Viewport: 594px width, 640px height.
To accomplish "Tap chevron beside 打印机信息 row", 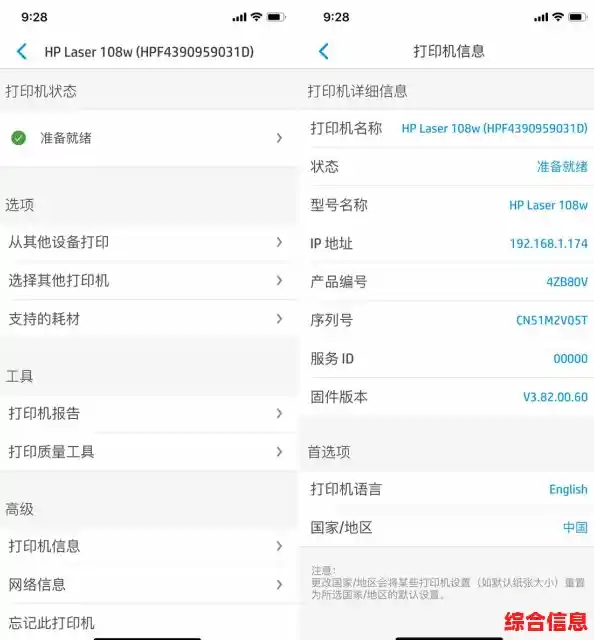I will pos(279,546).
